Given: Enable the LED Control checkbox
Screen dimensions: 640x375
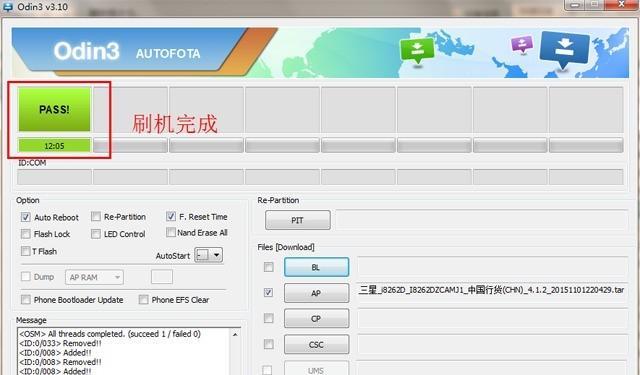Looking at the screenshot, I should coord(96,234).
